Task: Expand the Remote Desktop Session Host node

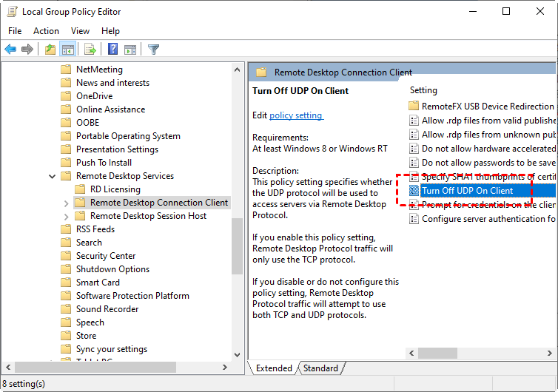Action: point(66,216)
